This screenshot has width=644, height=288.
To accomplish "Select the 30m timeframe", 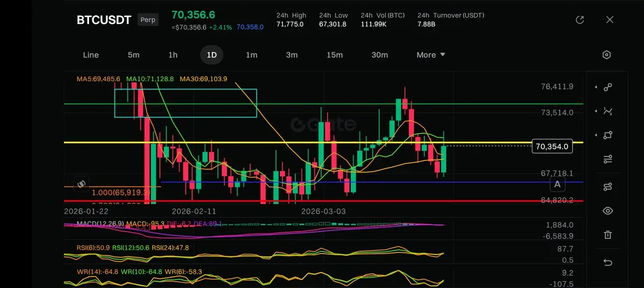I will click(379, 55).
